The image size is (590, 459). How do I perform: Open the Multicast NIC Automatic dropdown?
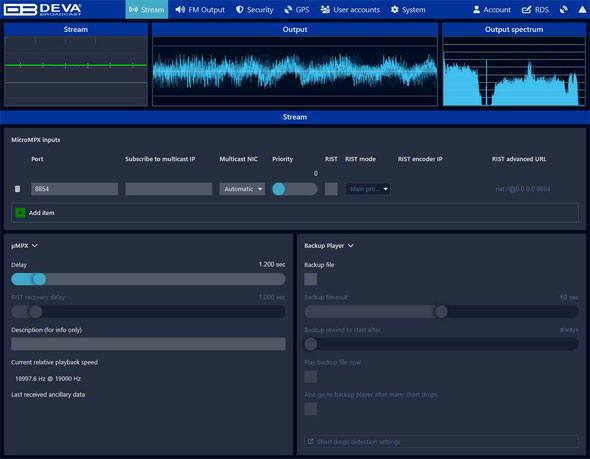[x=242, y=189]
